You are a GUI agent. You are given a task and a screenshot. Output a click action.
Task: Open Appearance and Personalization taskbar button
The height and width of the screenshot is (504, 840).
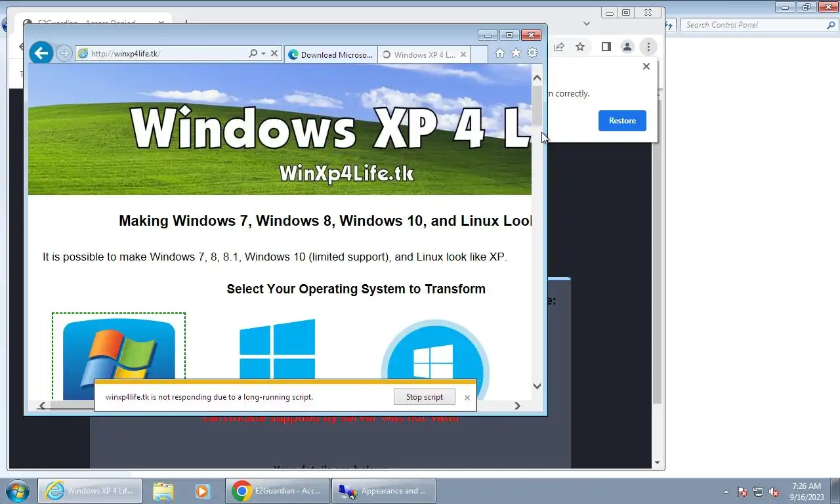pos(384,491)
